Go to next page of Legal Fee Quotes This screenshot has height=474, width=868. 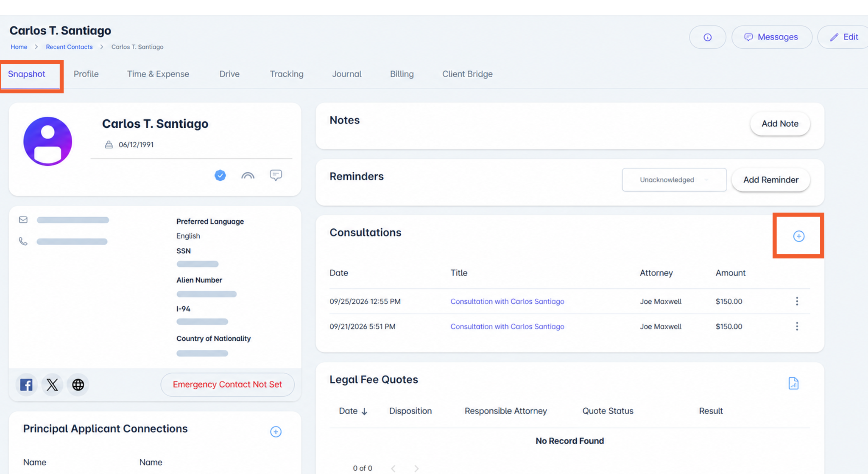tap(416, 468)
